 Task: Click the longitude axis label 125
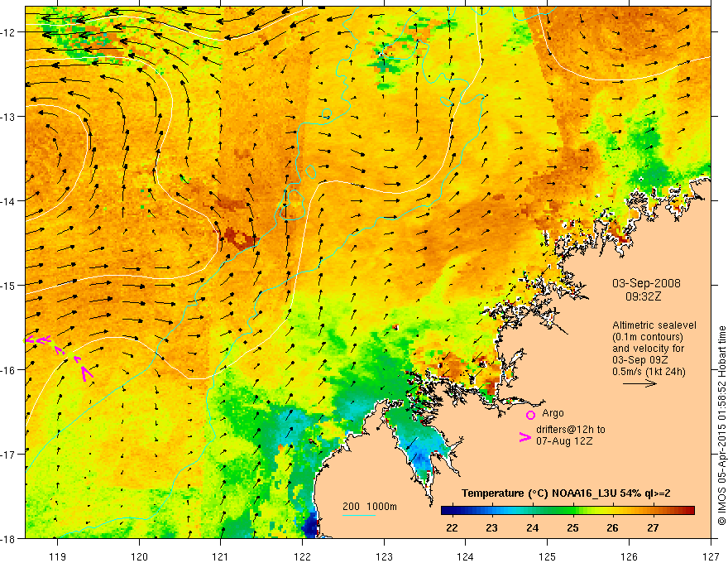548,557
